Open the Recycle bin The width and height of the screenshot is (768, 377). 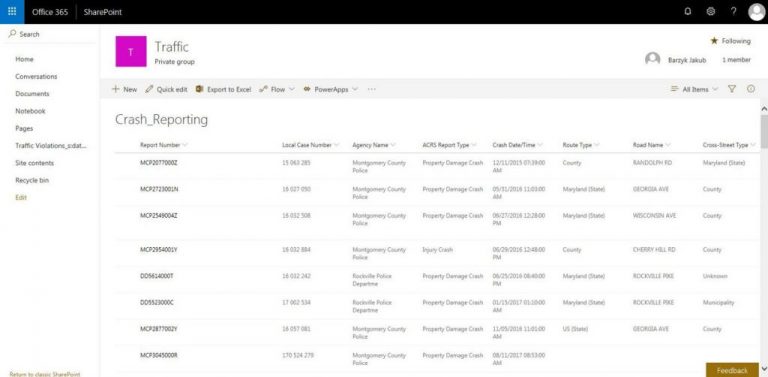32,180
